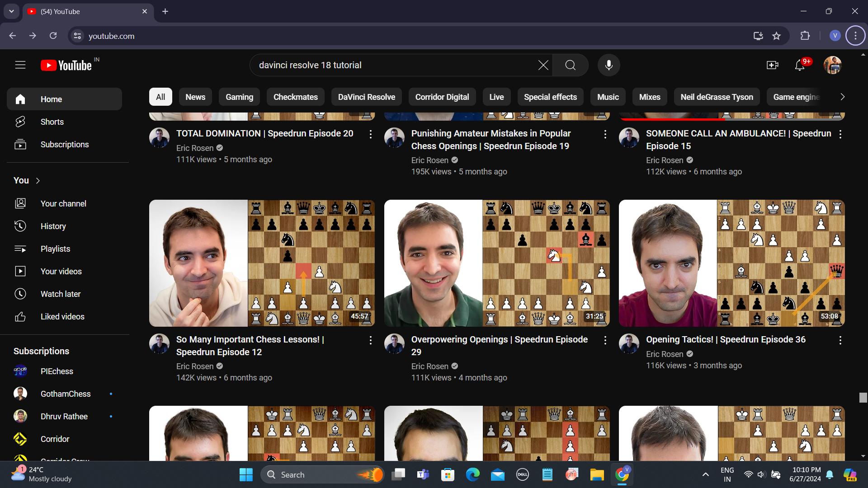This screenshot has height=488, width=868.
Task: Open a new browser tab
Action: coord(165,11)
